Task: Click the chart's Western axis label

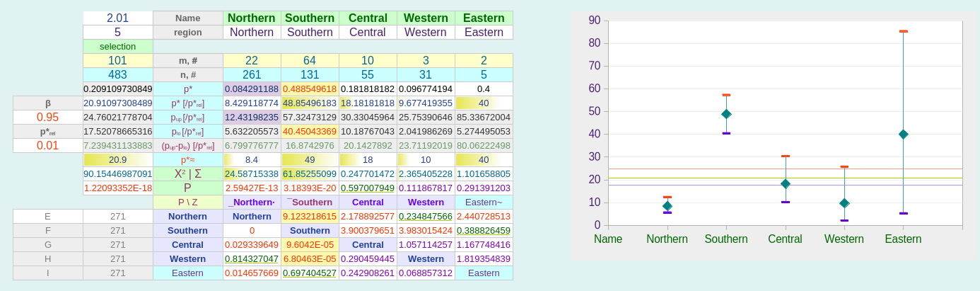Action: (844, 239)
